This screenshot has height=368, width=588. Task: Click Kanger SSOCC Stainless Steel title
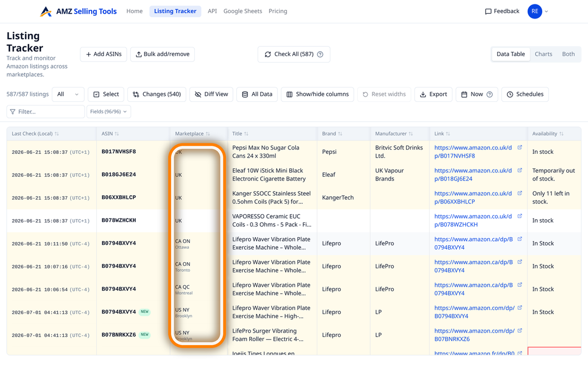(272, 197)
